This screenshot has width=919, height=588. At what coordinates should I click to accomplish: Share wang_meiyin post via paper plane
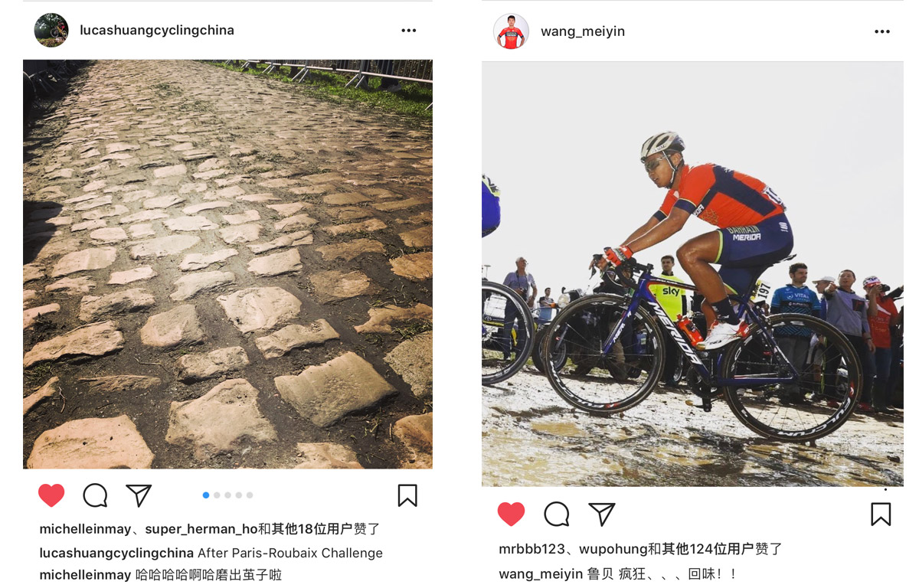tap(602, 514)
